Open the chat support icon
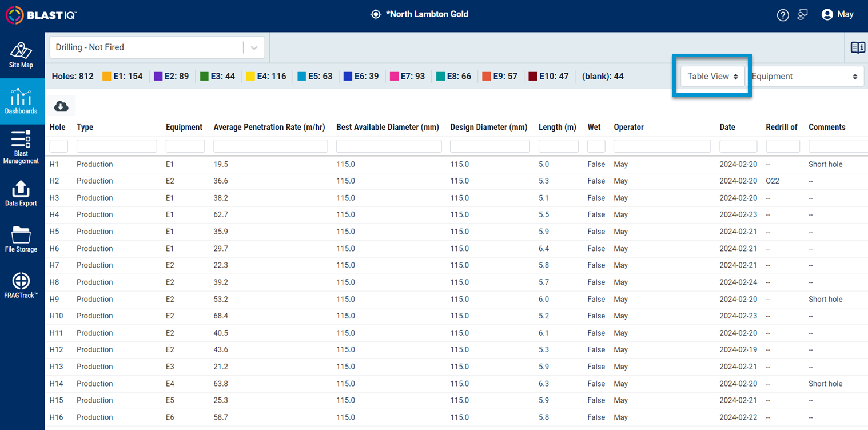 pyautogui.click(x=802, y=15)
